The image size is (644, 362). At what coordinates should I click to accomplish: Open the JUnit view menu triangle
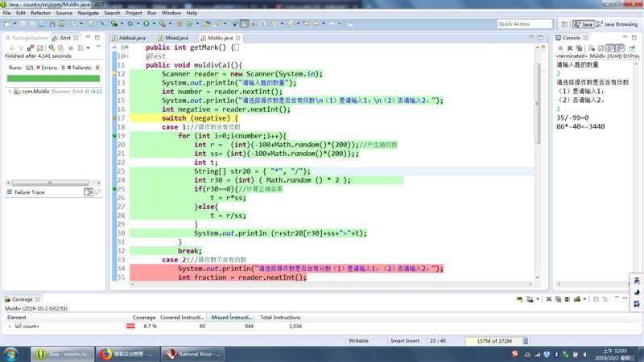coord(98,47)
